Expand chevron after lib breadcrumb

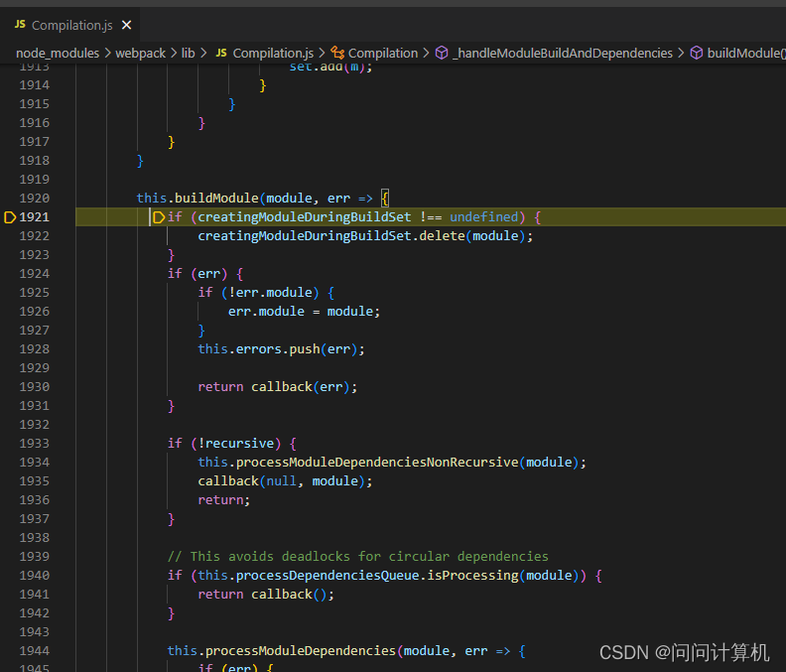(203, 53)
